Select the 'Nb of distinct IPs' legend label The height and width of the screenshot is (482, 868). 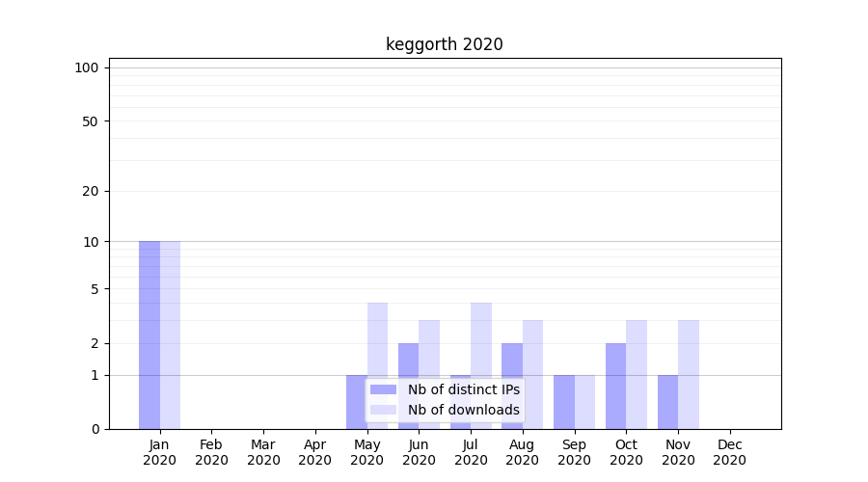point(463,389)
